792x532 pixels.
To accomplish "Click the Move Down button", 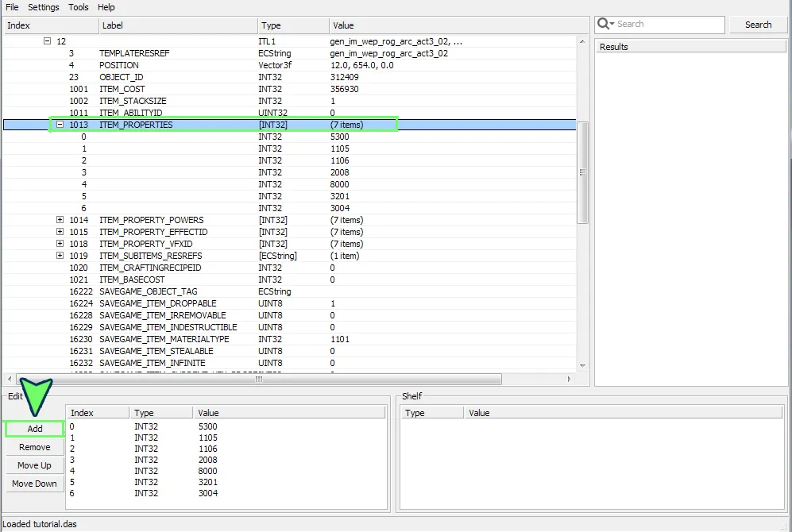I will 34,484.
